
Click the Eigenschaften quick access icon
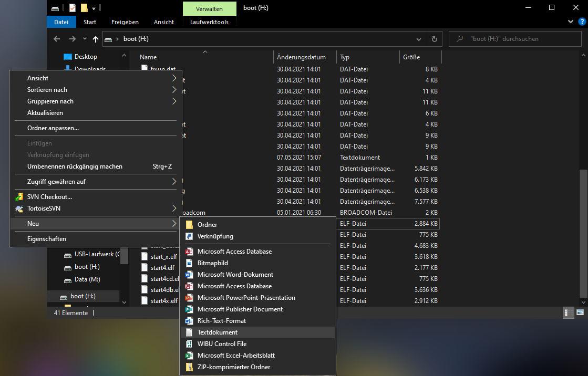click(x=73, y=8)
